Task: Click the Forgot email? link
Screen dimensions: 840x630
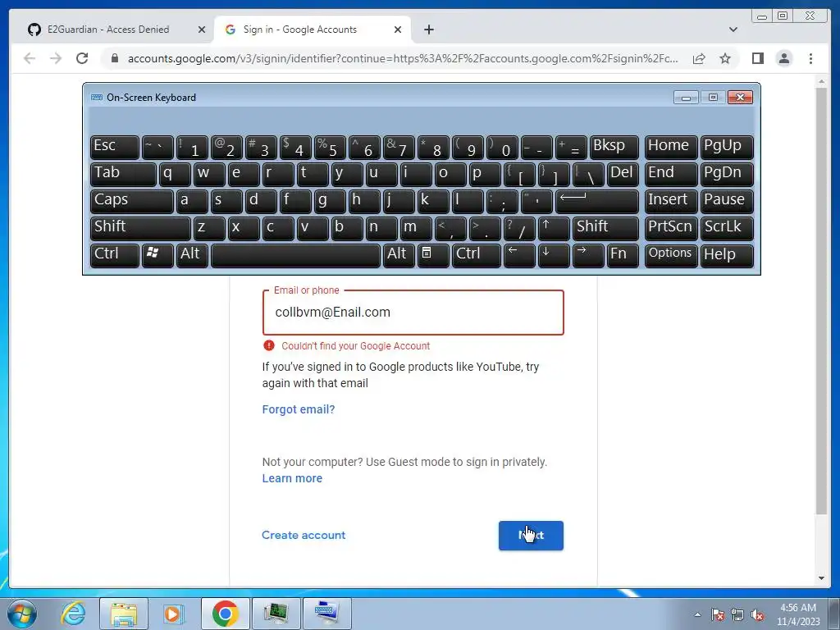Action: pos(299,409)
